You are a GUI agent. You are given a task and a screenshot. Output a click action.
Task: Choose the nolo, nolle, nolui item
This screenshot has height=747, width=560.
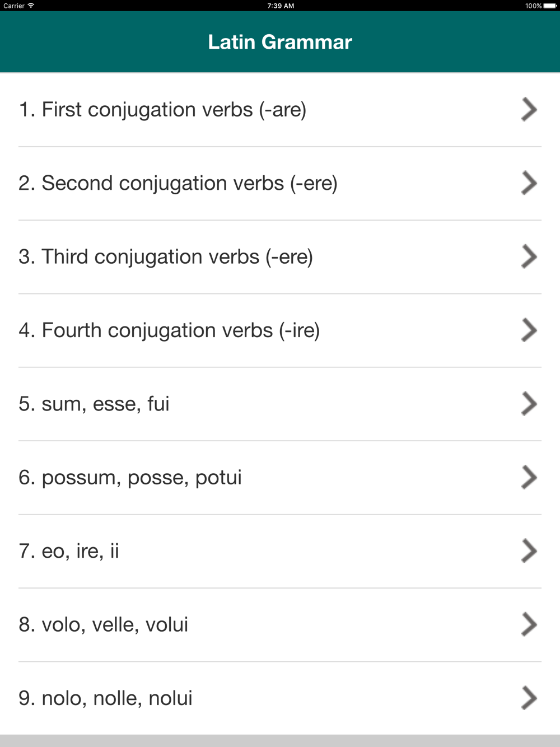280,698
